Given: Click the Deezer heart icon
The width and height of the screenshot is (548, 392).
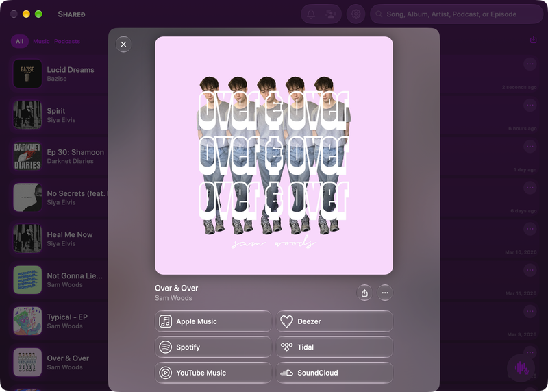Looking at the screenshot, I should (x=286, y=321).
